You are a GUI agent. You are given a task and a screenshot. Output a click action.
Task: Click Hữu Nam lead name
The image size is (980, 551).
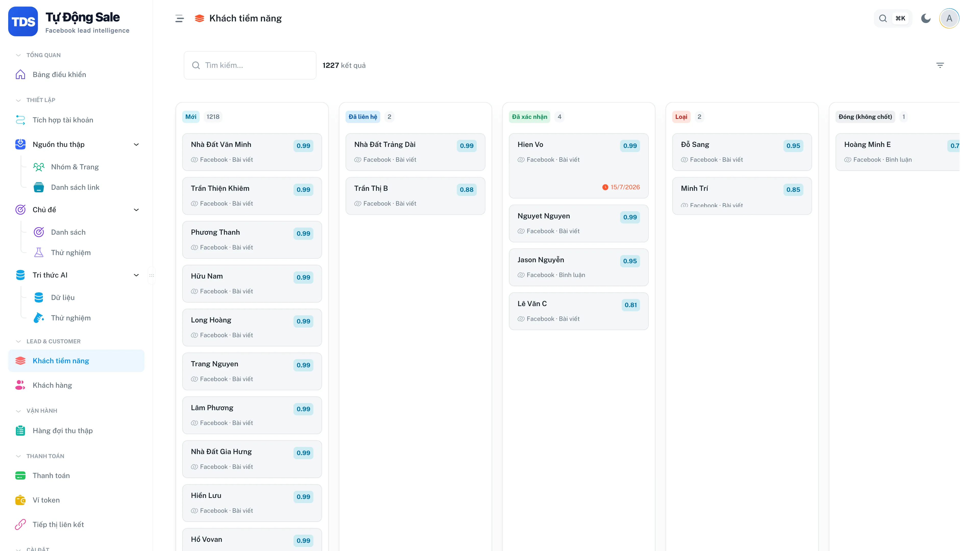click(x=206, y=277)
